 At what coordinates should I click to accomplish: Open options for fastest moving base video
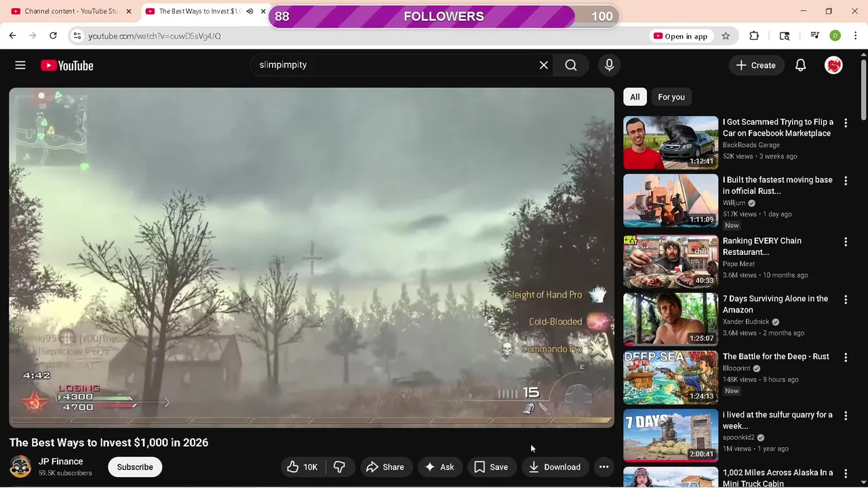[x=845, y=181]
